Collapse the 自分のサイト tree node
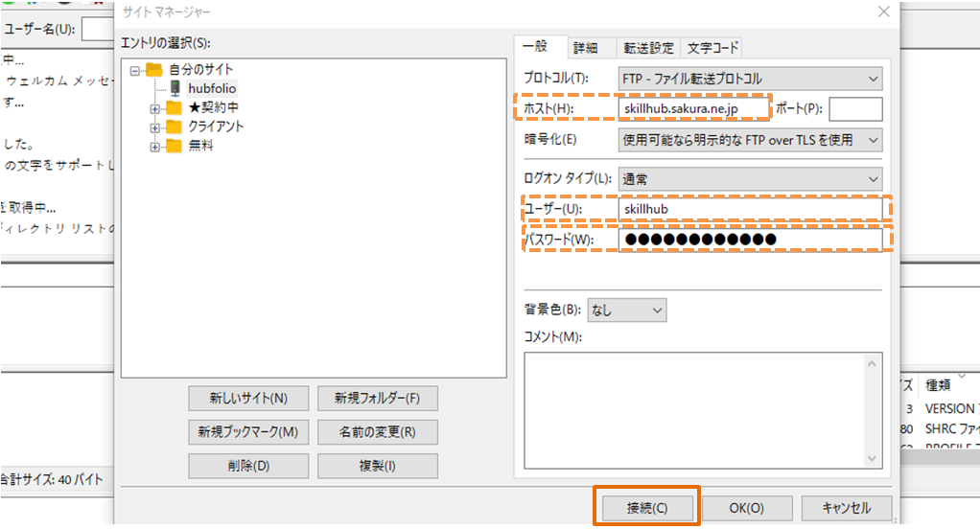Screen dimensions: 980x529 (134, 71)
